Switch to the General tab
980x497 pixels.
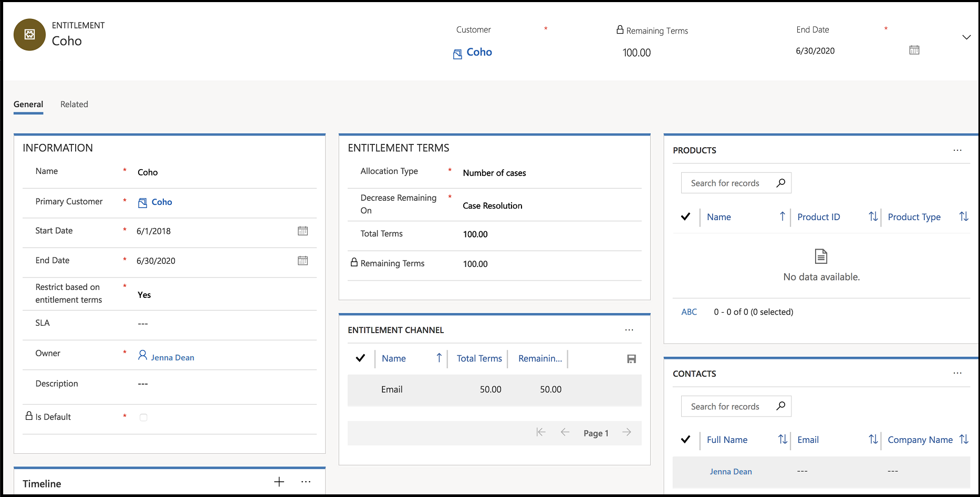coord(28,104)
